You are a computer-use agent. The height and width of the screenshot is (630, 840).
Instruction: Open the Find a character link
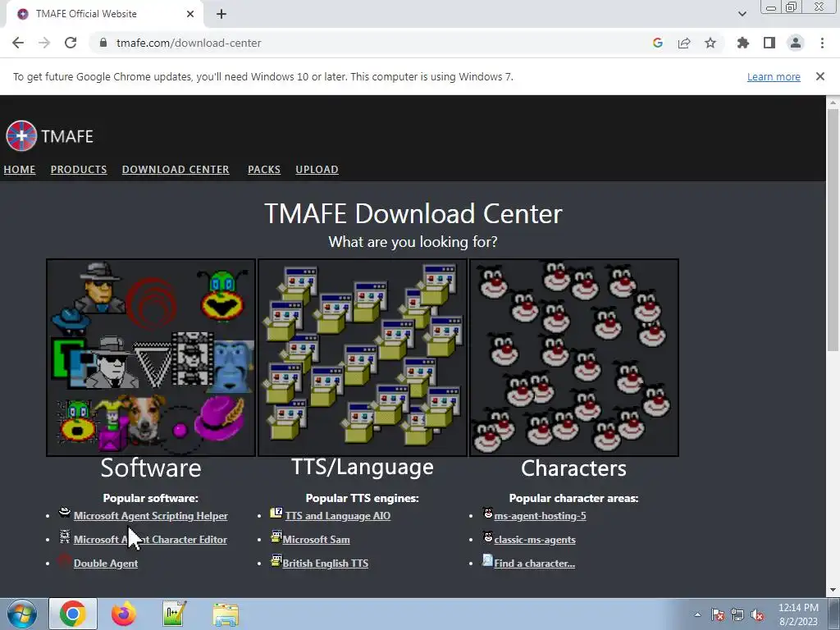pyautogui.click(x=534, y=564)
